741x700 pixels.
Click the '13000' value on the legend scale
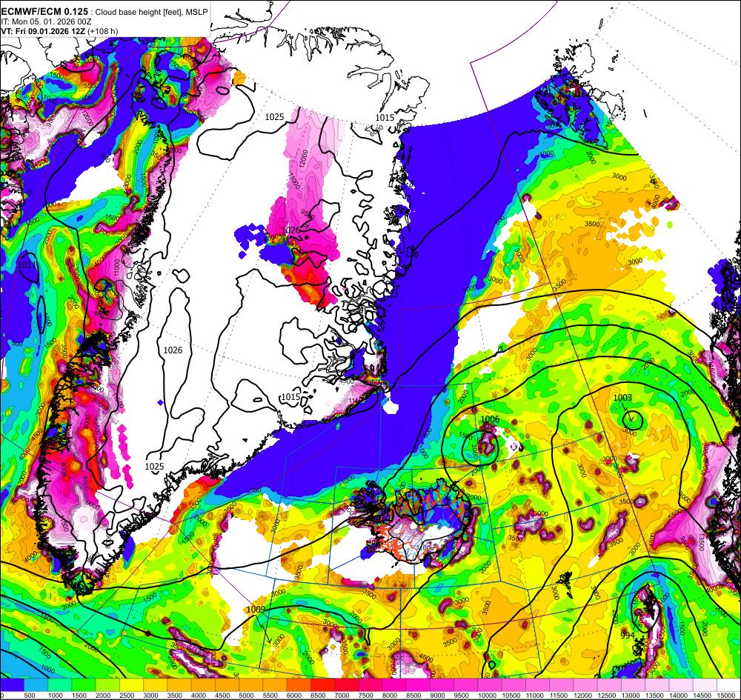pos(631,696)
